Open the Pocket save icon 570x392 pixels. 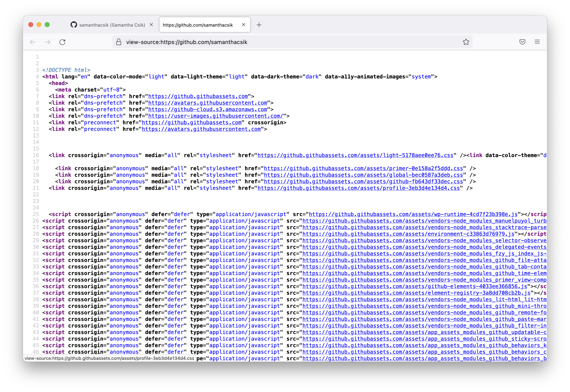point(522,42)
